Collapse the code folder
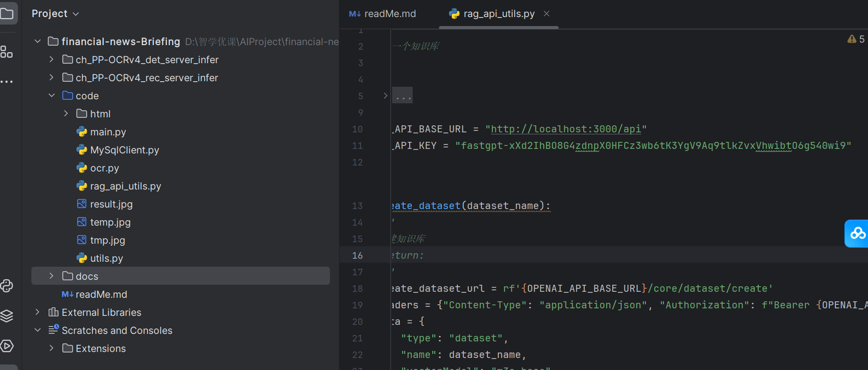 [x=52, y=96]
